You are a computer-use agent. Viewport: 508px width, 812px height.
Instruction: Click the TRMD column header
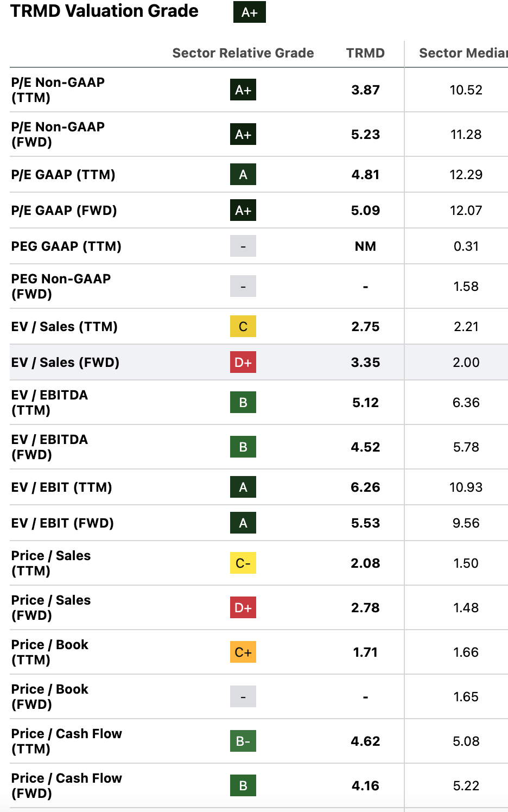[x=365, y=53]
